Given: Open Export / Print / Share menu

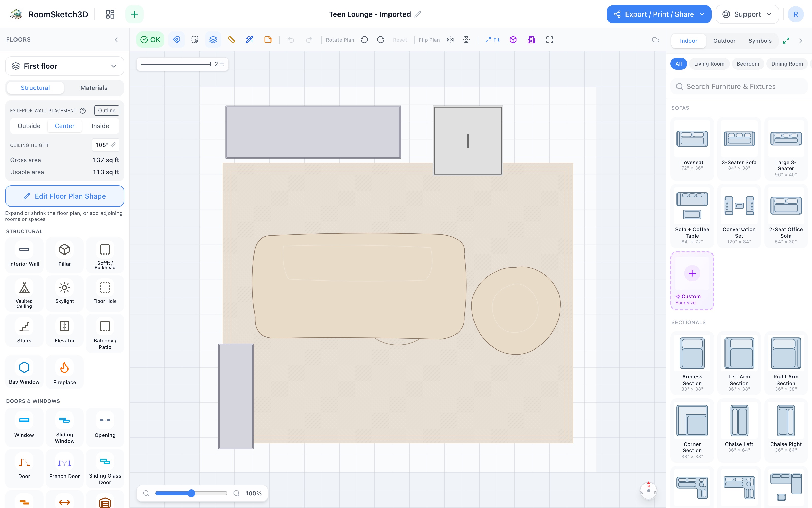Looking at the screenshot, I should click(659, 14).
